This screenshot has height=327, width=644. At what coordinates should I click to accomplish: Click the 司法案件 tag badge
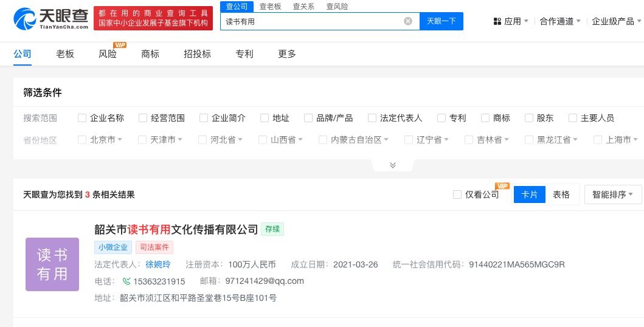(x=154, y=247)
